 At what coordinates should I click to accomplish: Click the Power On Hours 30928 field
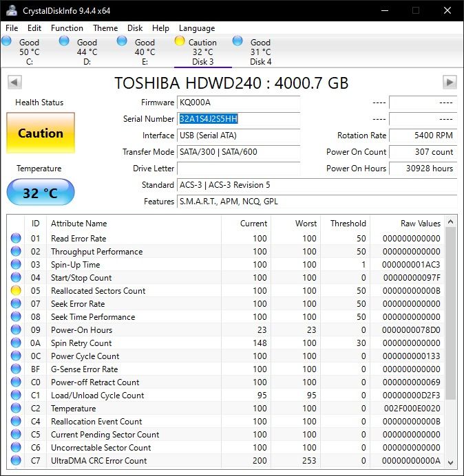coord(423,168)
